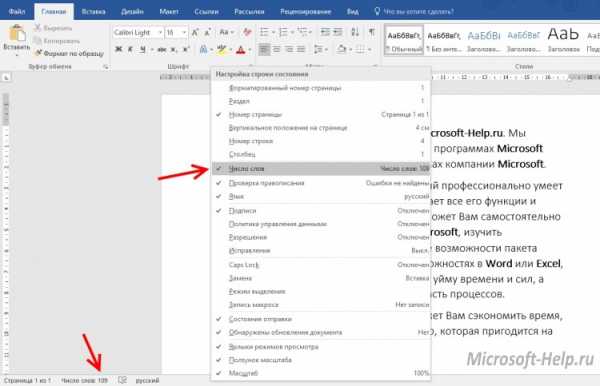The height and width of the screenshot is (386, 600).
Task: Click the Sort A-Z icon
Action: click(355, 33)
